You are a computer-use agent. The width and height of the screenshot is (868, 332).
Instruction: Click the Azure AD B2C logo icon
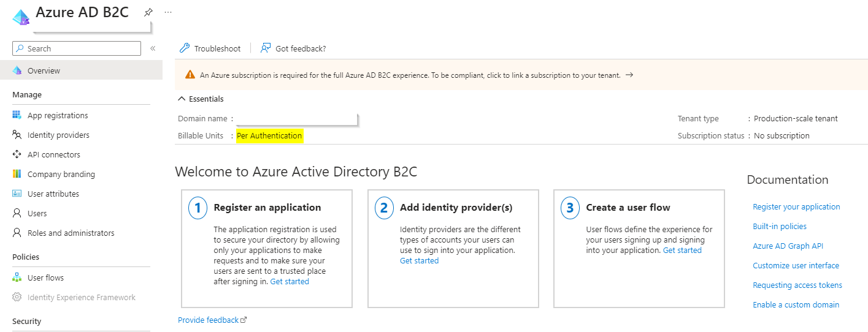pyautogui.click(x=21, y=17)
